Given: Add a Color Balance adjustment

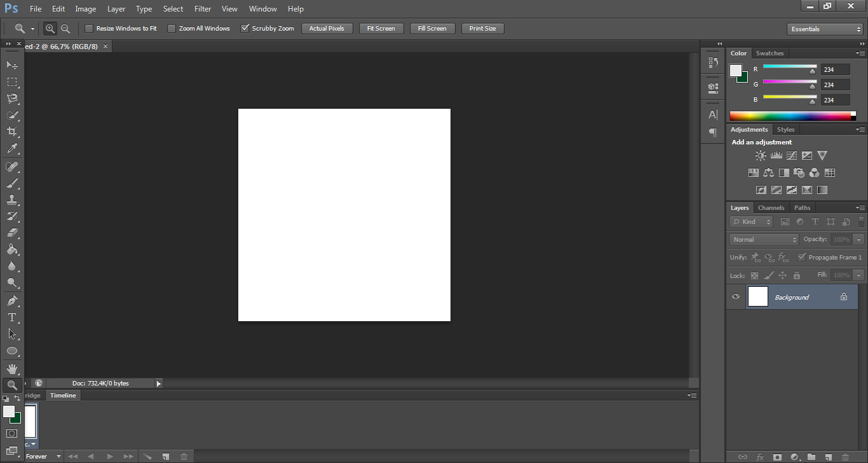Looking at the screenshot, I should 769,172.
